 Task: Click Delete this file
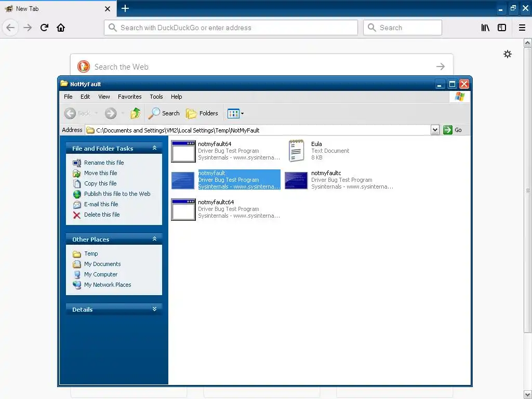click(102, 215)
